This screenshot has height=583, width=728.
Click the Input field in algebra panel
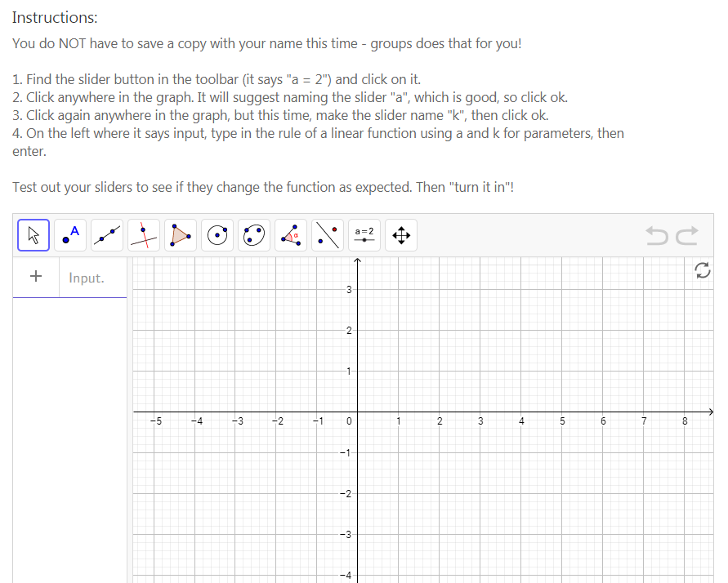tap(93, 278)
